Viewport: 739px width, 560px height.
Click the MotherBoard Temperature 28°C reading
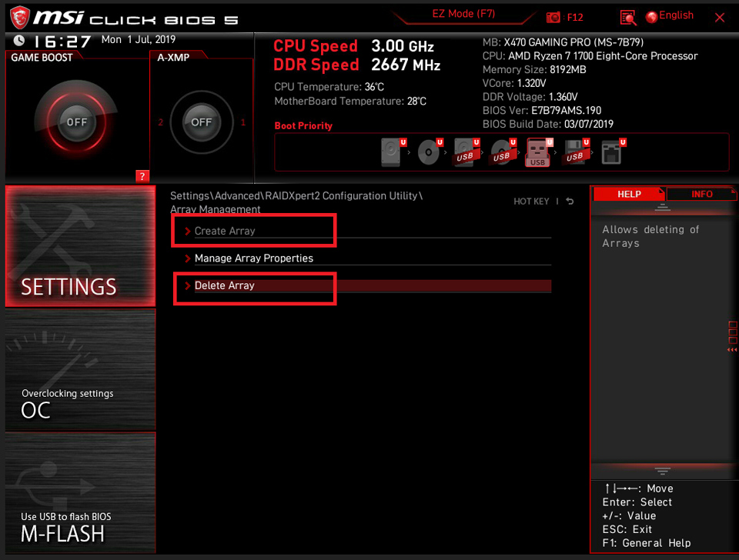pos(350,102)
